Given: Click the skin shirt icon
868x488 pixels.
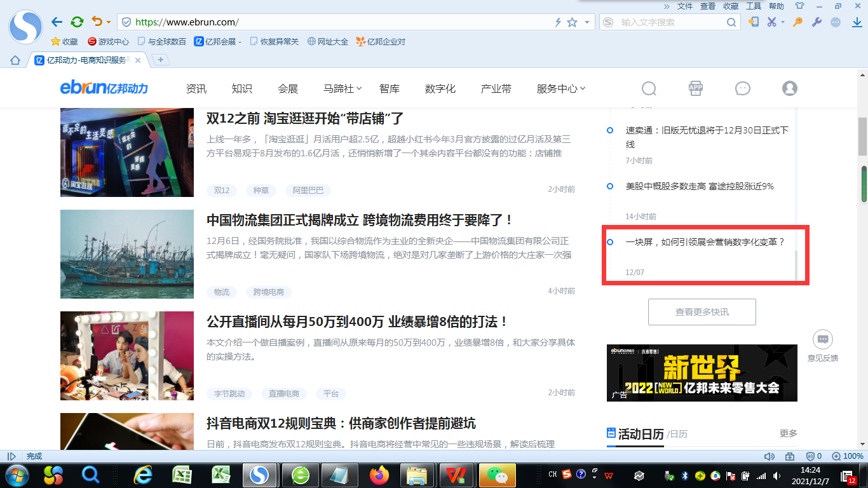Looking at the screenshot, I should click(799, 6).
